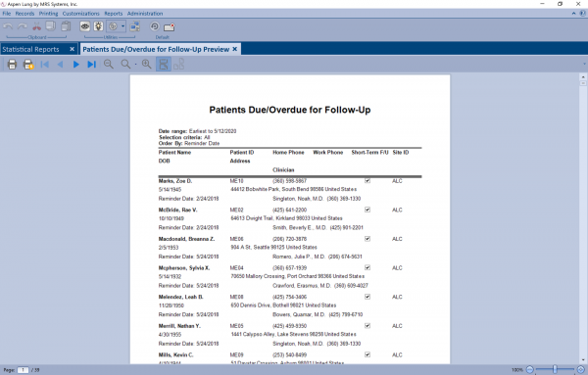Click the help icon at top right

[583, 14]
